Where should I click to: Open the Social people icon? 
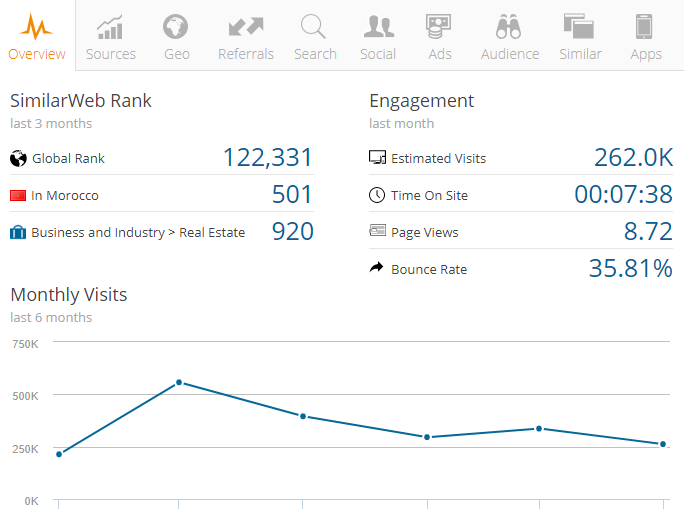pos(378,26)
